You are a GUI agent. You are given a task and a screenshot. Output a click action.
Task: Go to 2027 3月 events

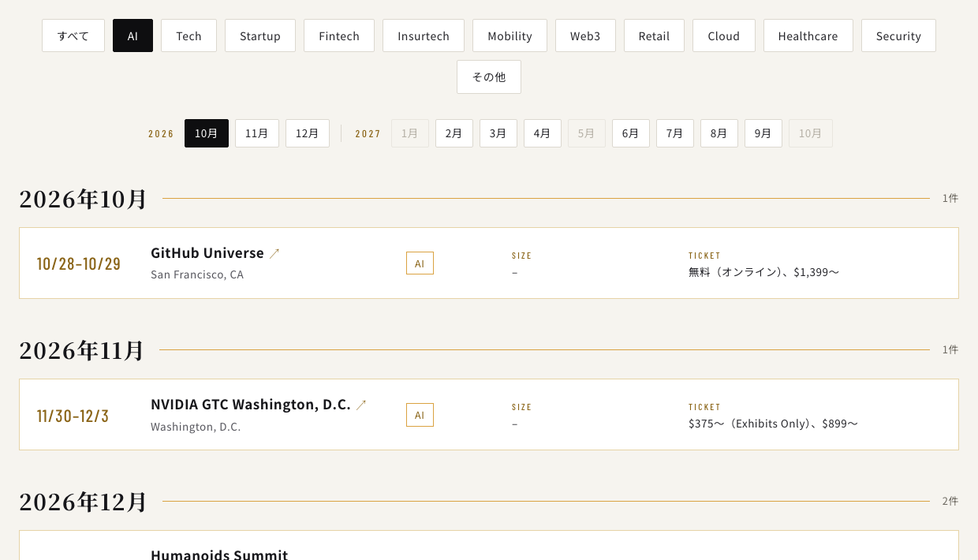pyautogui.click(x=498, y=133)
